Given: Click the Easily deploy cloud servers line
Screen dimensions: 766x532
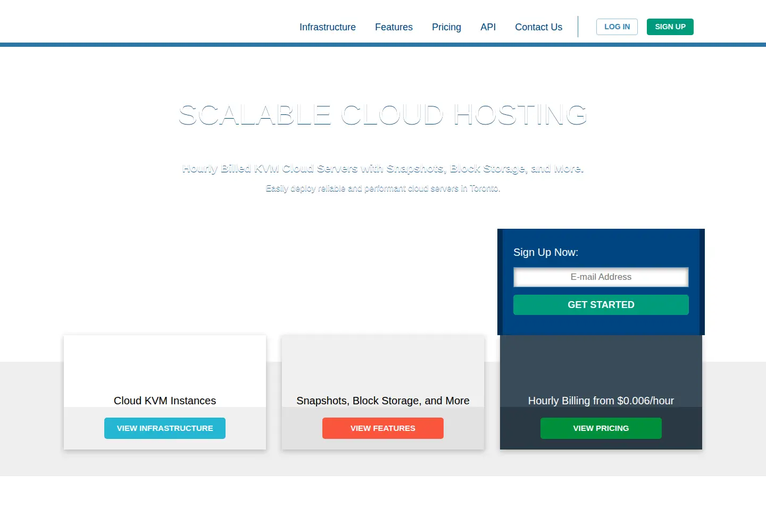Looking at the screenshot, I should [383, 188].
